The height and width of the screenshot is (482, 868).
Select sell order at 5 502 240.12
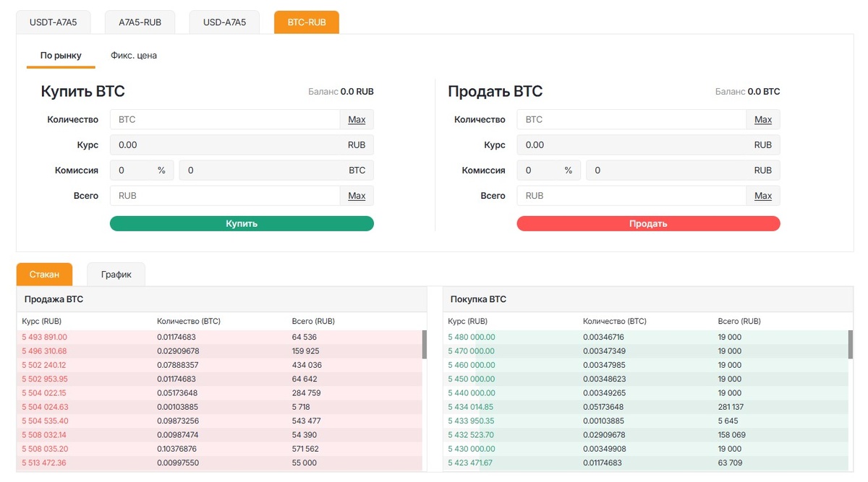tap(219, 365)
